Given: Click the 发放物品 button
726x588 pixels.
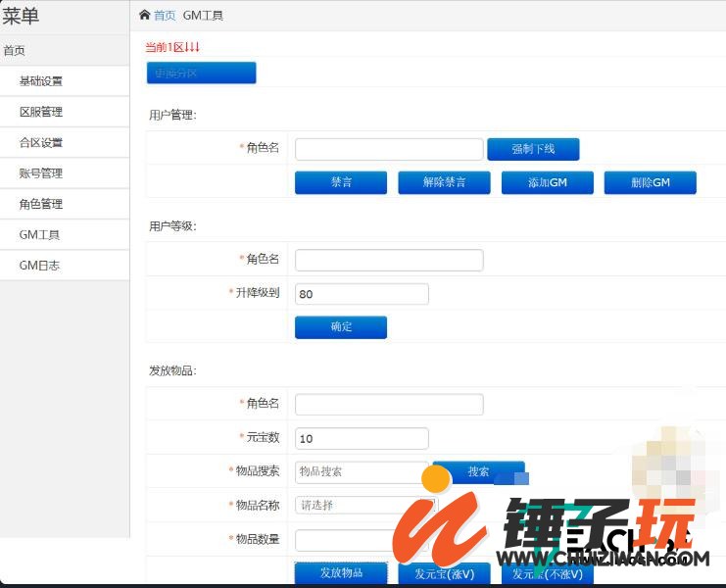Looking at the screenshot, I should click(340, 572).
